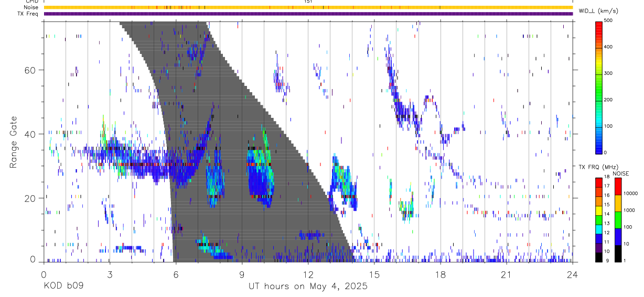Click the 300 tick on the width color bar
The image size is (644, 297).
[x=609, y=74]
